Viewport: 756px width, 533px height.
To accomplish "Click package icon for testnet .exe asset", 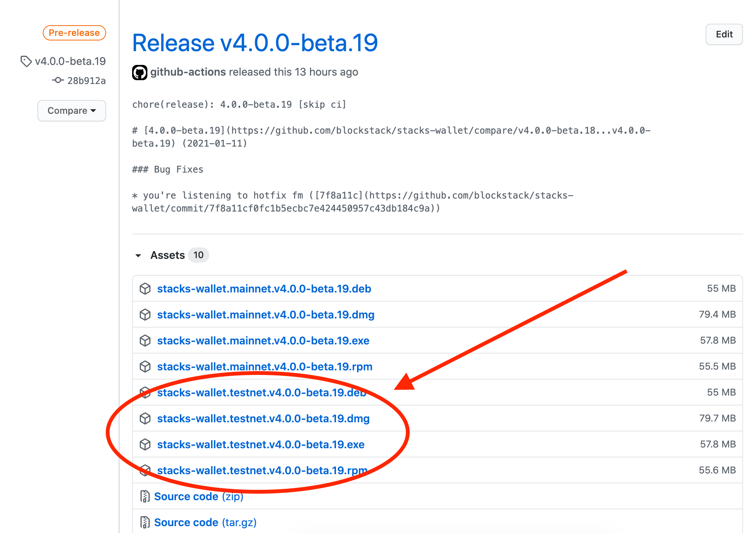I will [x=145, y=444].
